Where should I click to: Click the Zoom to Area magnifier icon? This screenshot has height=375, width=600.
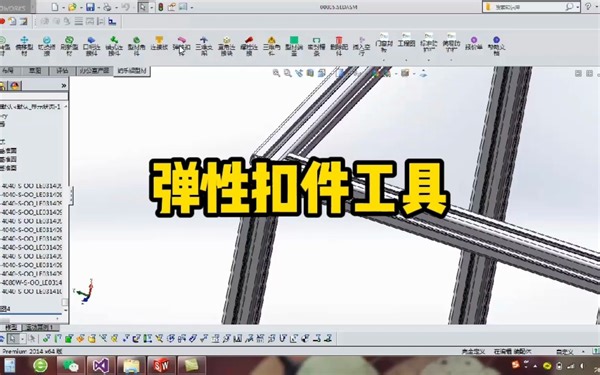[287, 73]
